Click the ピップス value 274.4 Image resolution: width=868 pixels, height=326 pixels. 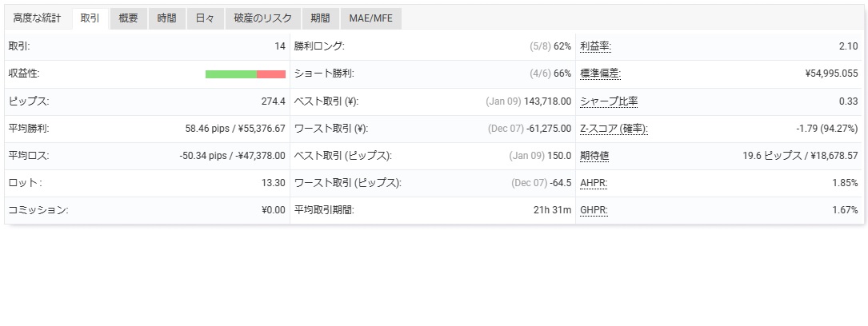273,101
